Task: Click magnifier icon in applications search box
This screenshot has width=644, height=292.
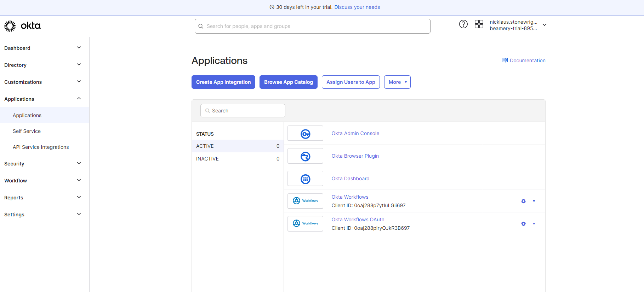Action: pyautogui.click(x=207, y=111)
